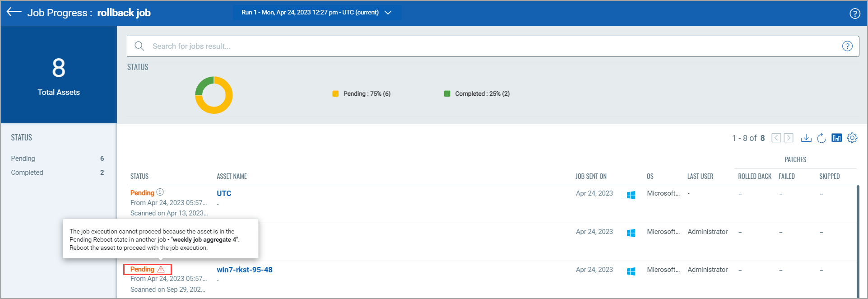This screenshot has width=868, height=299.
Task: Open the table settings gear
Action: [x=852, y=138]
